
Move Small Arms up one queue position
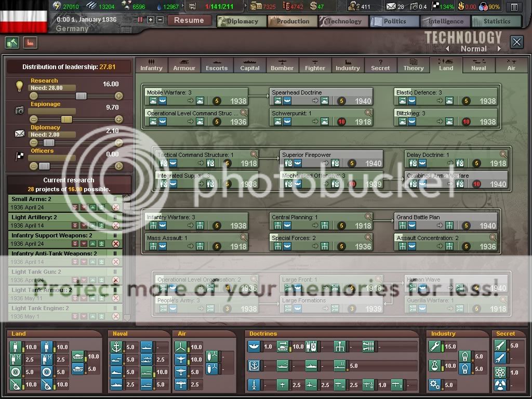tap(92, 207)
